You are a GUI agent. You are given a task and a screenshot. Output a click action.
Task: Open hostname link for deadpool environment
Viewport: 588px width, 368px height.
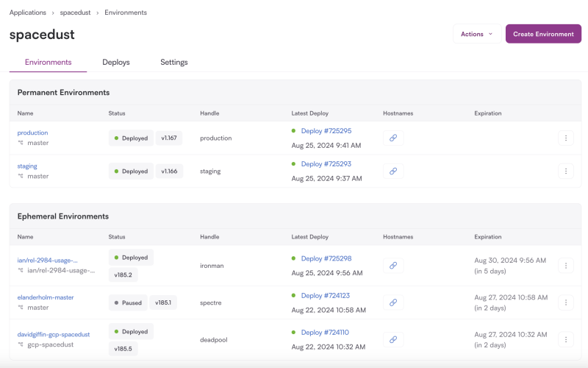coord(392,339)
